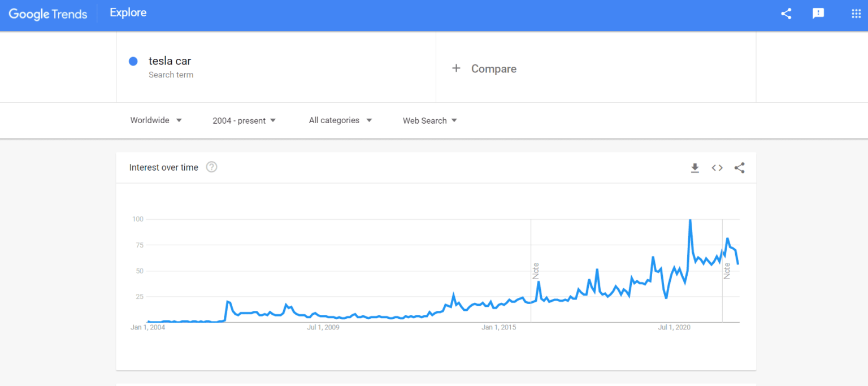Click the plus icon beside Compare
This screenshot has height=386, width=868.
456,68
